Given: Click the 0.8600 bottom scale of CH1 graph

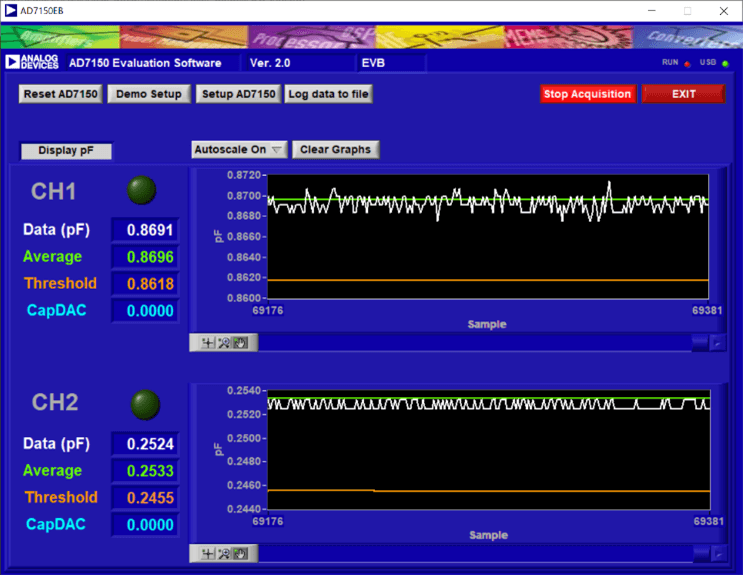Looking at the screenshot, I should coord(244,298).
